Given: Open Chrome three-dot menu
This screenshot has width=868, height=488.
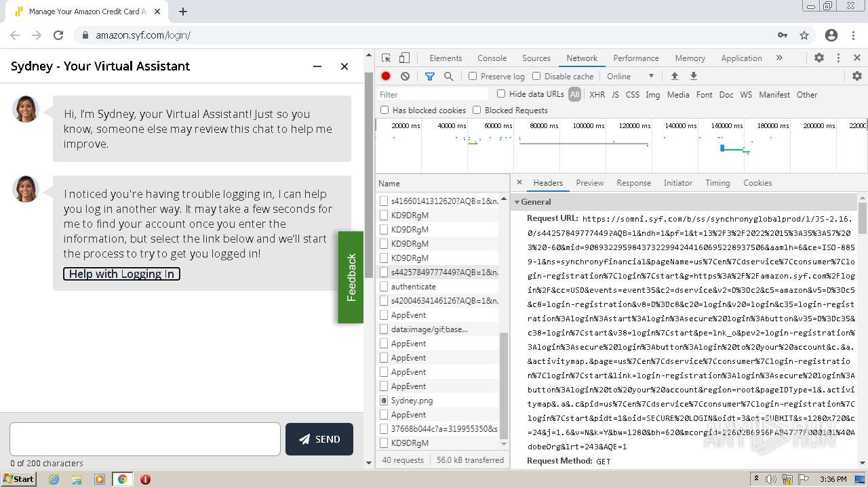Looking at the screenshot, I should coord(854,35).
